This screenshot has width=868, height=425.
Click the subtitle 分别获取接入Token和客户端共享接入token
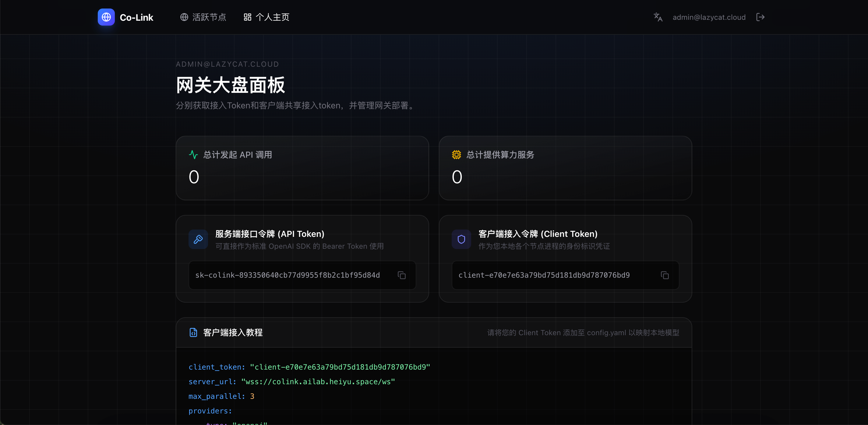coord(296,105)
